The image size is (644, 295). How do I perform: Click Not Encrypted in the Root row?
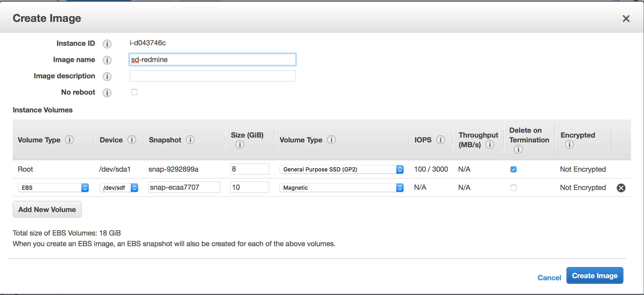[x=583, y=169]
